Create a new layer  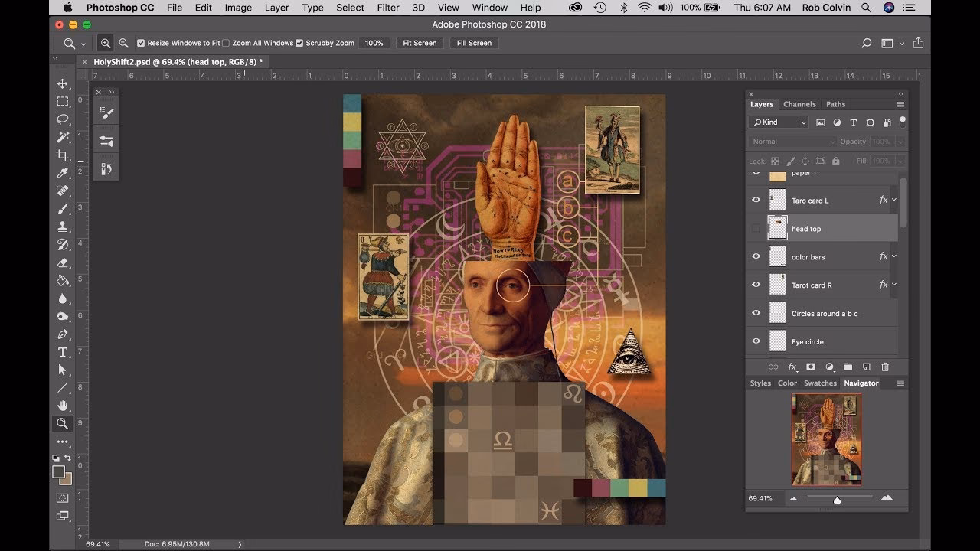pyautogui.click(x=867, y=367)
